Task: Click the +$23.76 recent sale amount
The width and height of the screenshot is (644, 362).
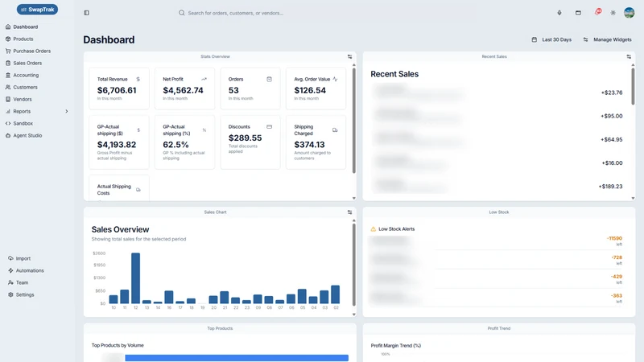Action: [612, 93]
